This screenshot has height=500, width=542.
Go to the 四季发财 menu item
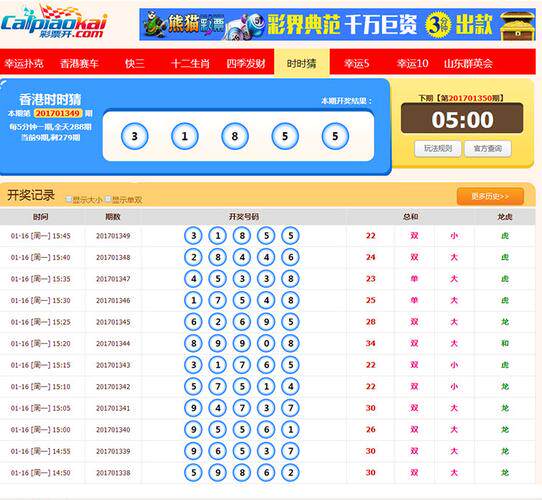(246, 63)
